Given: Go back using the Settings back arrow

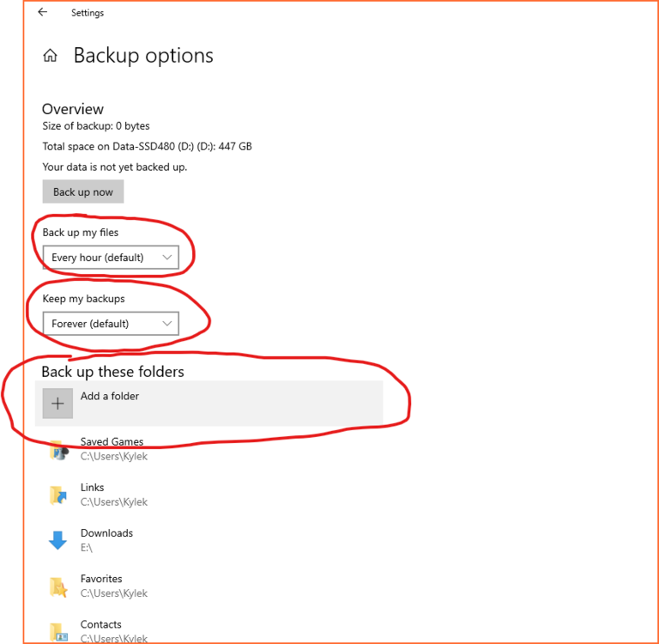Looking at the screenshot, I should pos(42,12).
